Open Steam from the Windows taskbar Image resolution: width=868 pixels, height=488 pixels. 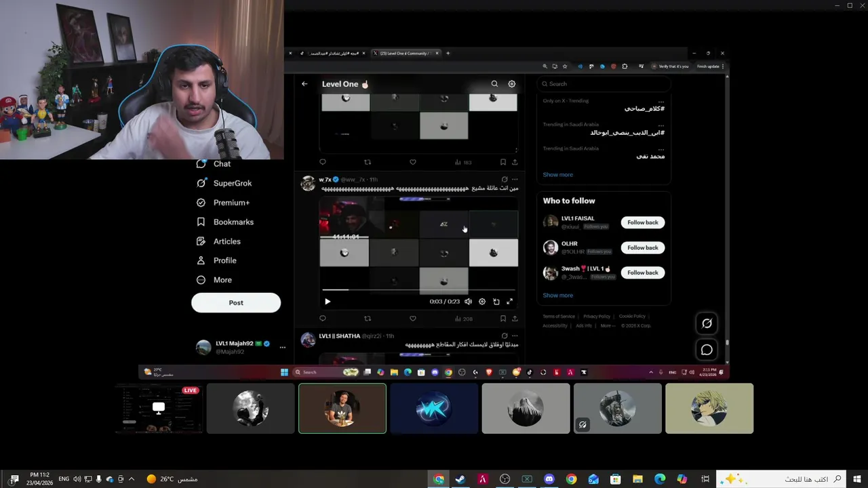pos(460,479)
